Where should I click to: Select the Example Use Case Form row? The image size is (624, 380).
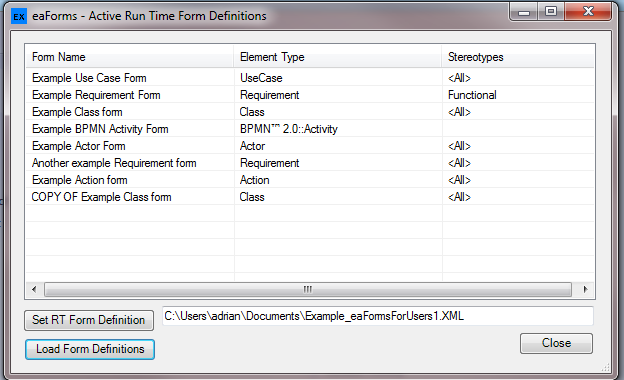pos(310,78)
